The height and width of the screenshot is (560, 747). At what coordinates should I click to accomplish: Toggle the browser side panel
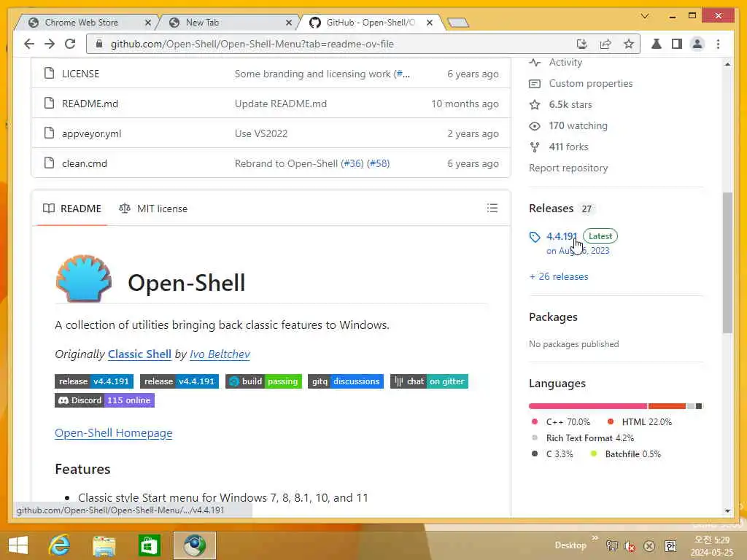(x=676, y=44)
